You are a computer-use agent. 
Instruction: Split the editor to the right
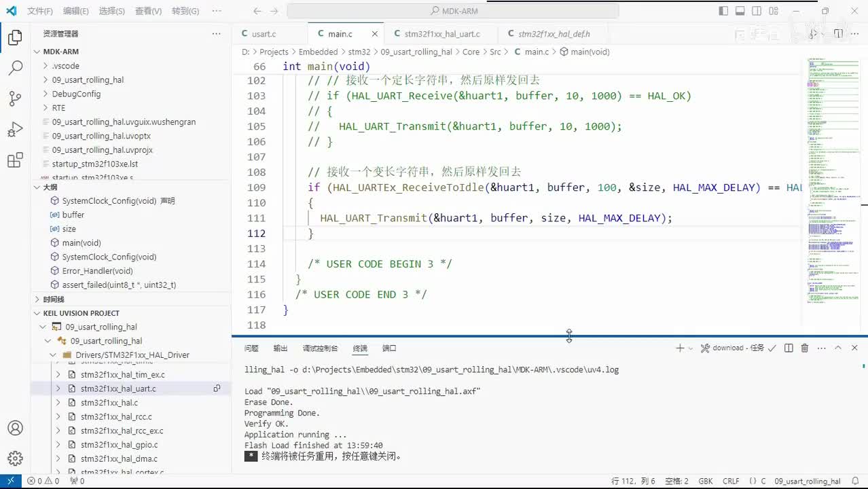click(x=838, y=33)
